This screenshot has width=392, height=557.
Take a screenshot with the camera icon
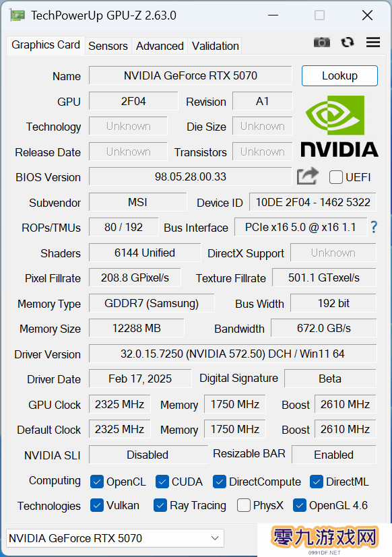(322, 42)
